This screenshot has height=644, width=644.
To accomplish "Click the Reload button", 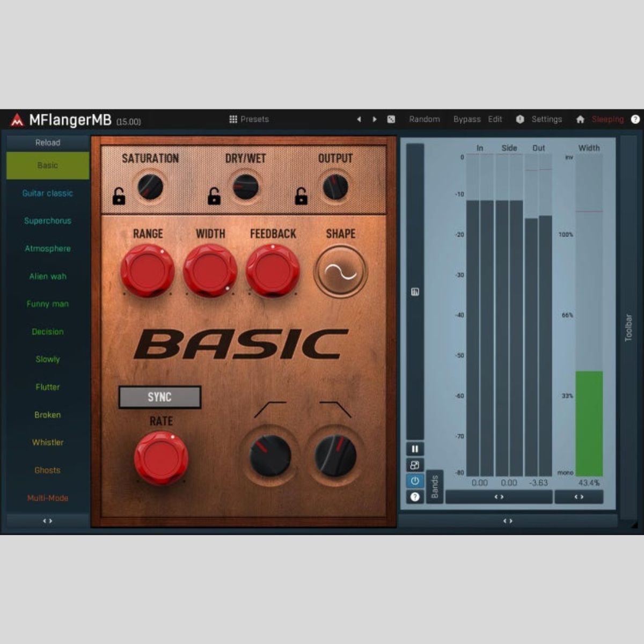I will (48, 143).
